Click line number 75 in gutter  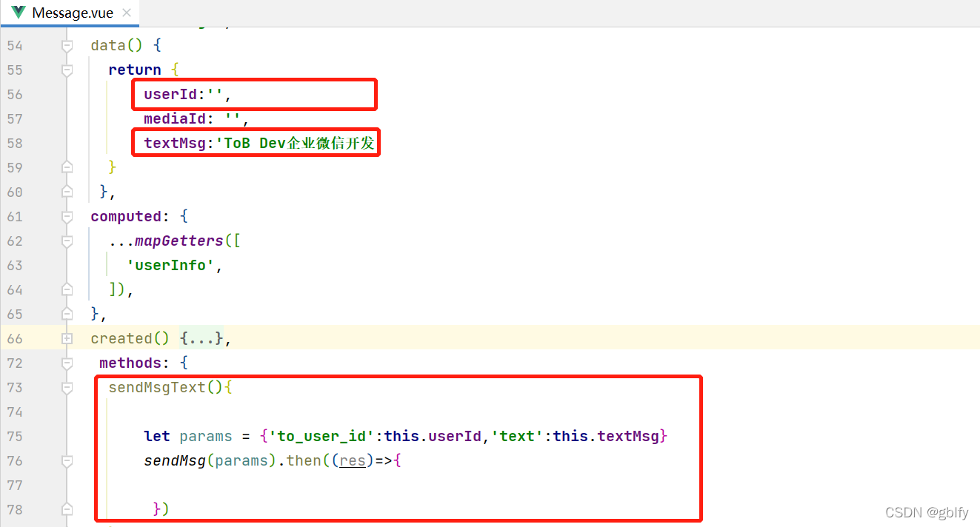(16, 437)
